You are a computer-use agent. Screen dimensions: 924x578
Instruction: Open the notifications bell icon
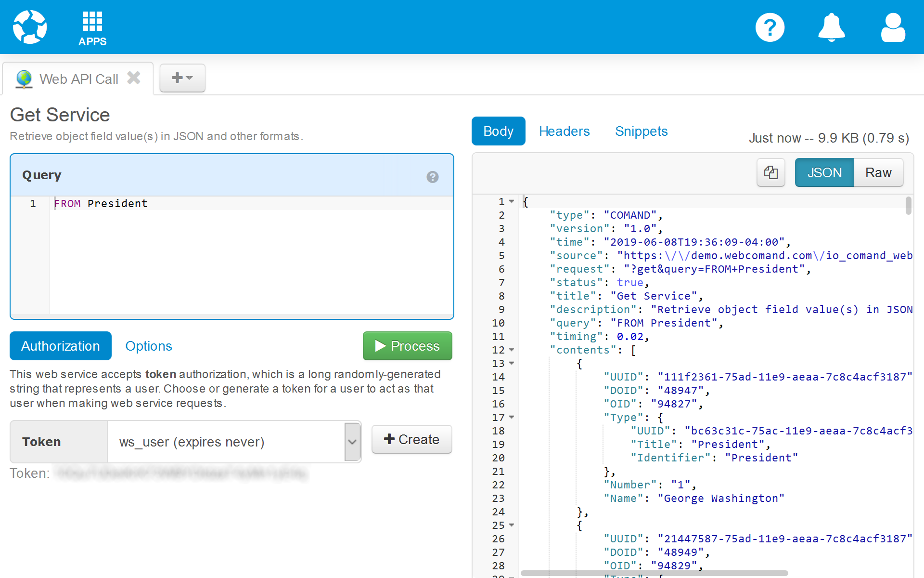pyautogui.click(x=831, y=27)
